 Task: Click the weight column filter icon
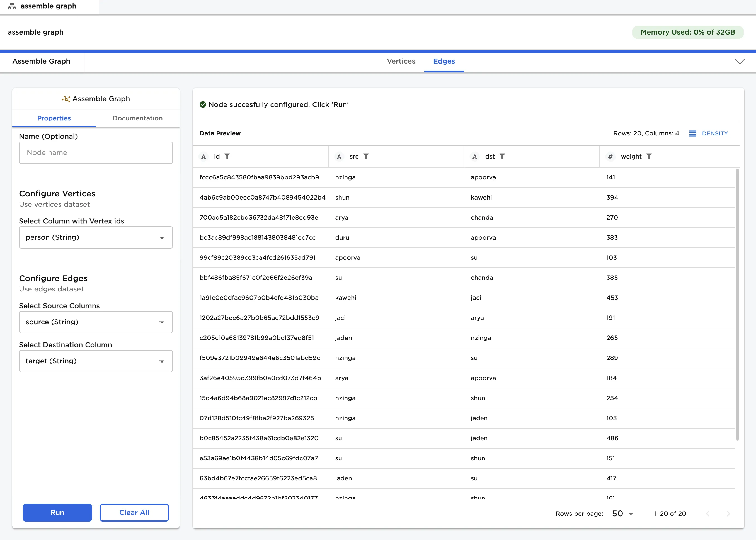649,156
